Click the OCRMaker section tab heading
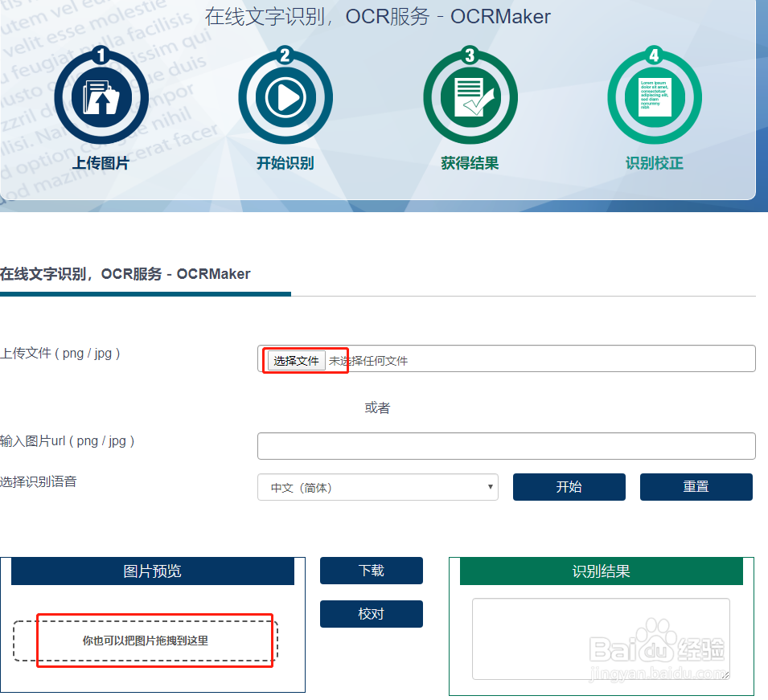Screen dimensions: 768x700 click(x=125, y=274)
